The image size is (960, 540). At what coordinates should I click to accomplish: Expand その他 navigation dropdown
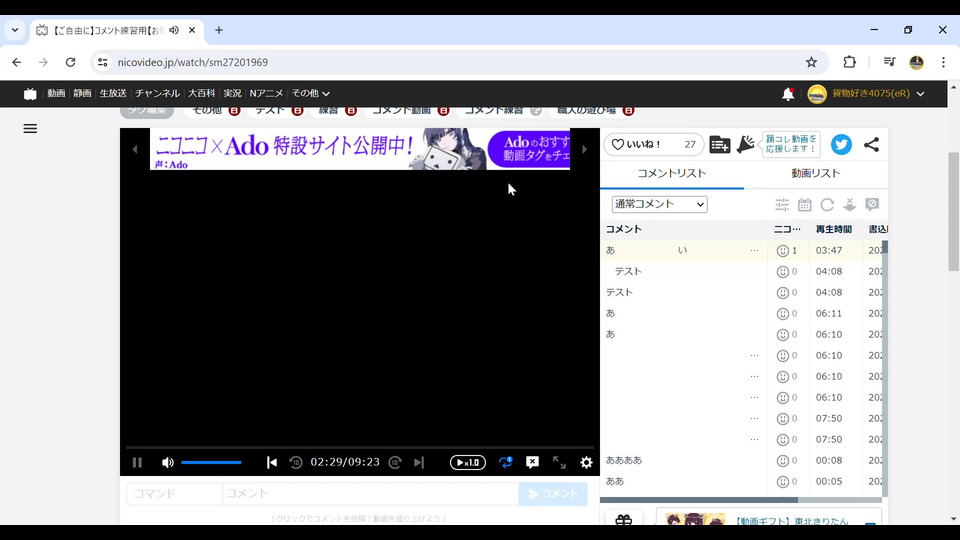click(310, 93)
